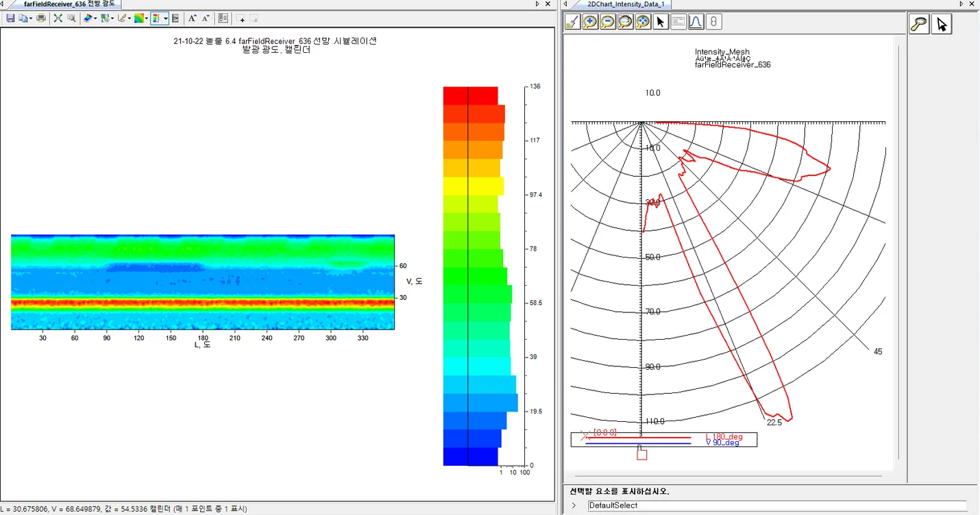
Task: Click the chain link icon in 2D chart
Action: click(x=713, y=22)
